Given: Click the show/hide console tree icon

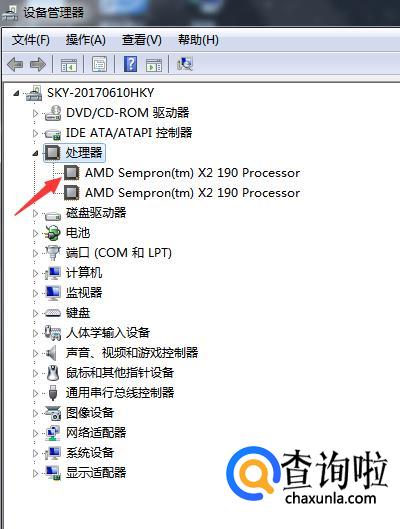Looking at the screenshot, I should (x=68, y=64).
